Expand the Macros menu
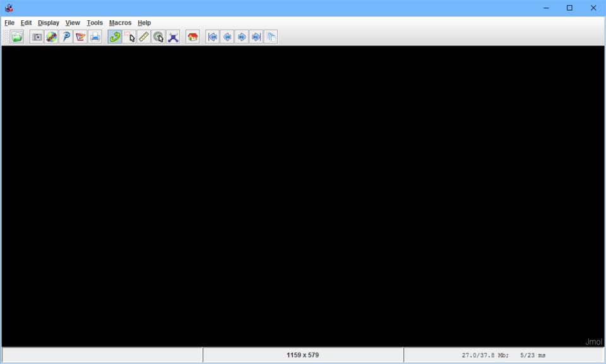The height and width of the screenshot is (364, 606). click(120, 23)
